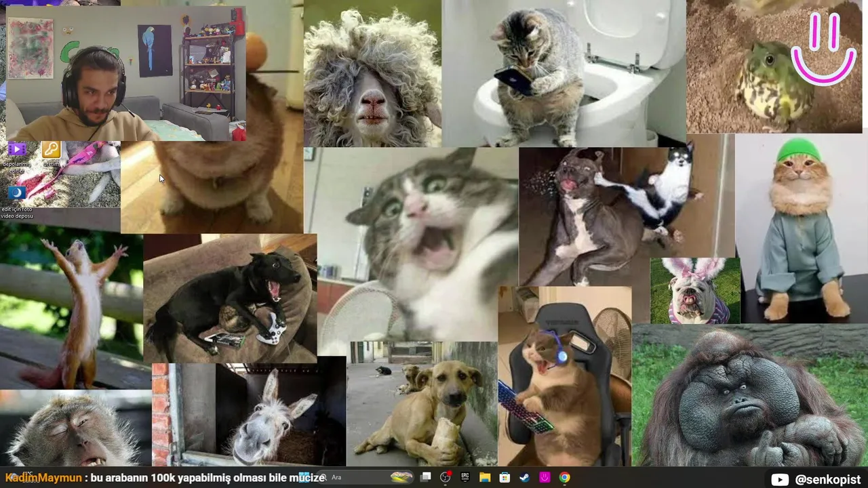Click the pink smiley logo overlay
868x488 pixels.
824,49
